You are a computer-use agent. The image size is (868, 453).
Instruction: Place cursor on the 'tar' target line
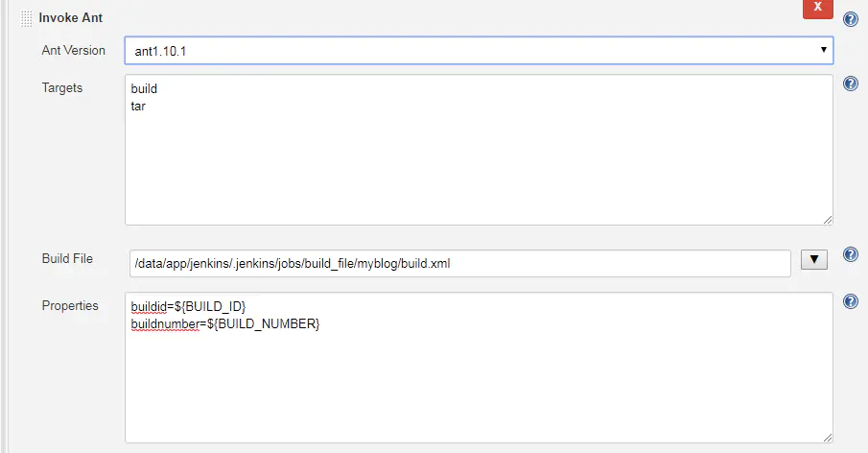coord(138,107)
